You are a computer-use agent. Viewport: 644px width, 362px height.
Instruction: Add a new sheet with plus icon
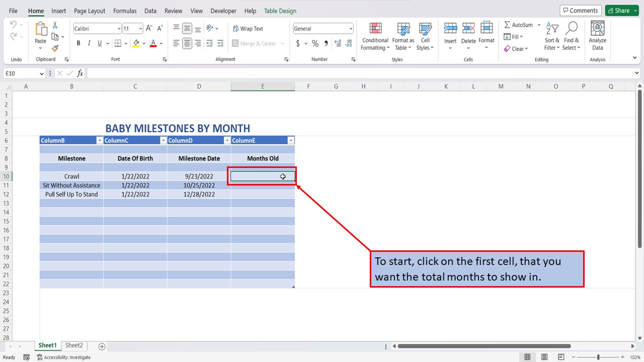[102, 346]
